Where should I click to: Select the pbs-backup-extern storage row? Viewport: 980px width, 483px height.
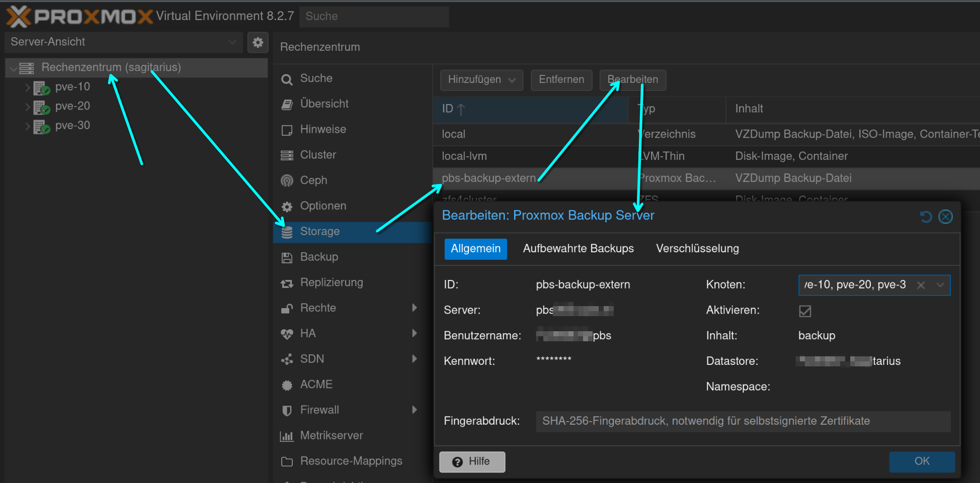706,178
